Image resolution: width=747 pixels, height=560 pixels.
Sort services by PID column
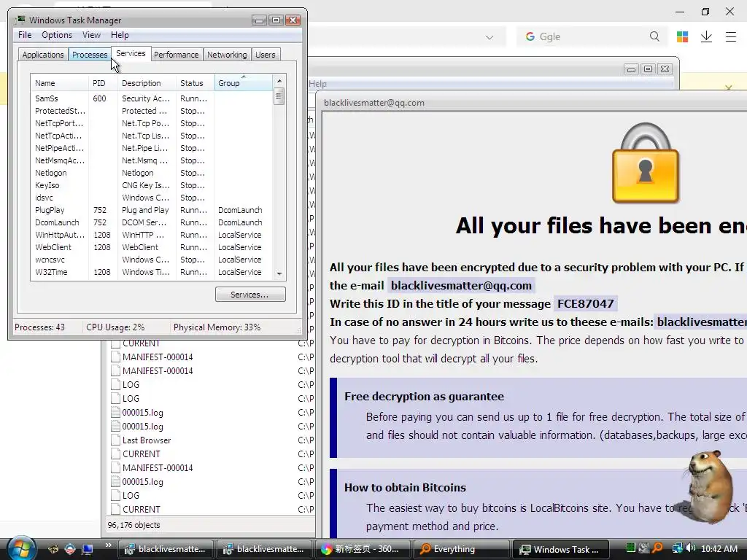103,83
